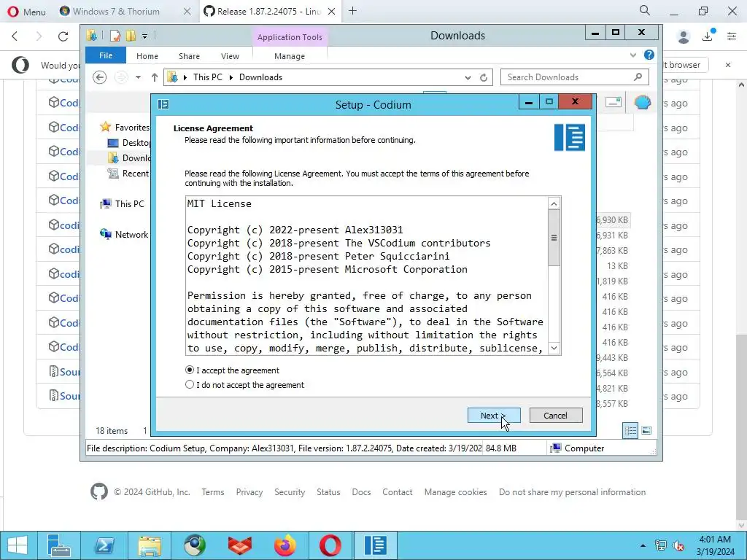Viewport: 747px width, 560px height.
Task: Launch PowerShell from taskbar
Action: coord(104,545)
